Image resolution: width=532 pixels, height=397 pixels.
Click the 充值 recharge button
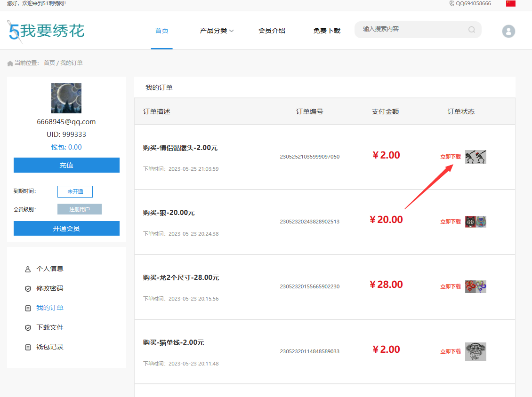click(x=66, y=165)
